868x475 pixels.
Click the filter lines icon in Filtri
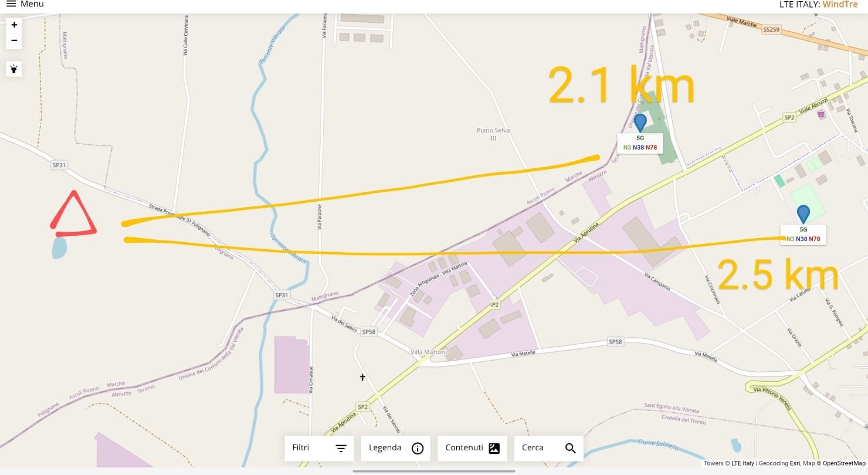pos(341,449)
